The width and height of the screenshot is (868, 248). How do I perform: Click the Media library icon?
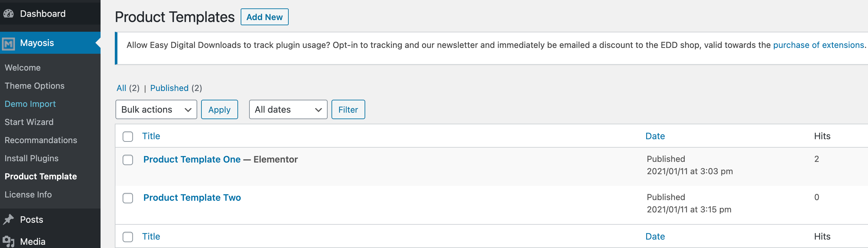click(x=8, y=241)
